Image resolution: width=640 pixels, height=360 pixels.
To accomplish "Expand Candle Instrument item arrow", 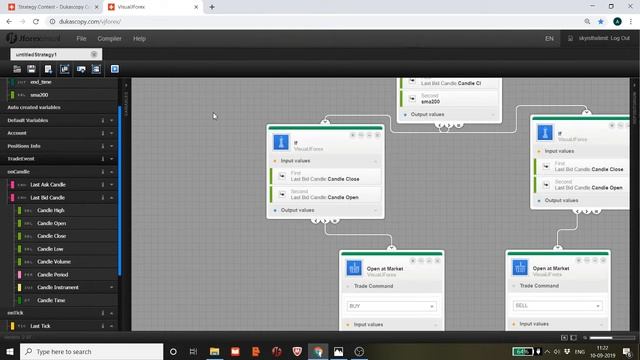I will pyautogui.click(x=111, y=287).
